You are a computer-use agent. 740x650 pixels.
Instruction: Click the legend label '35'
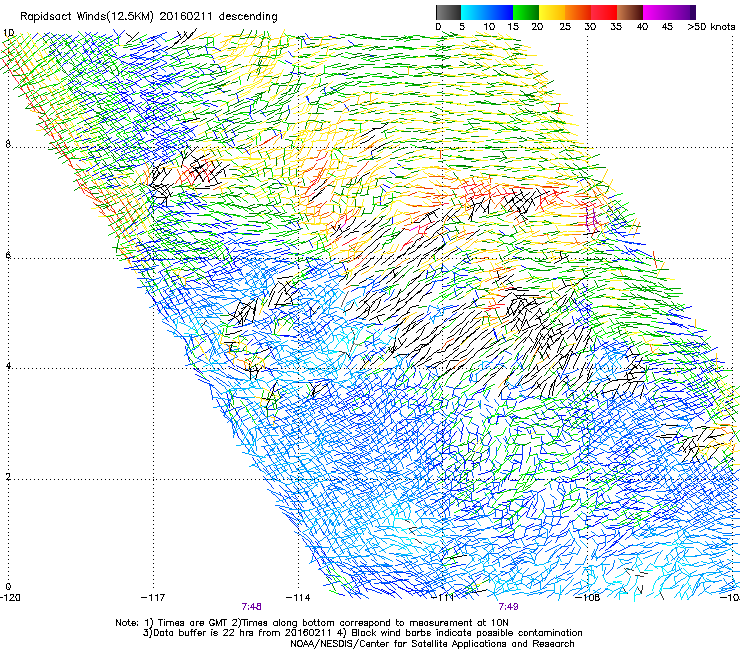tap(616, 27)
